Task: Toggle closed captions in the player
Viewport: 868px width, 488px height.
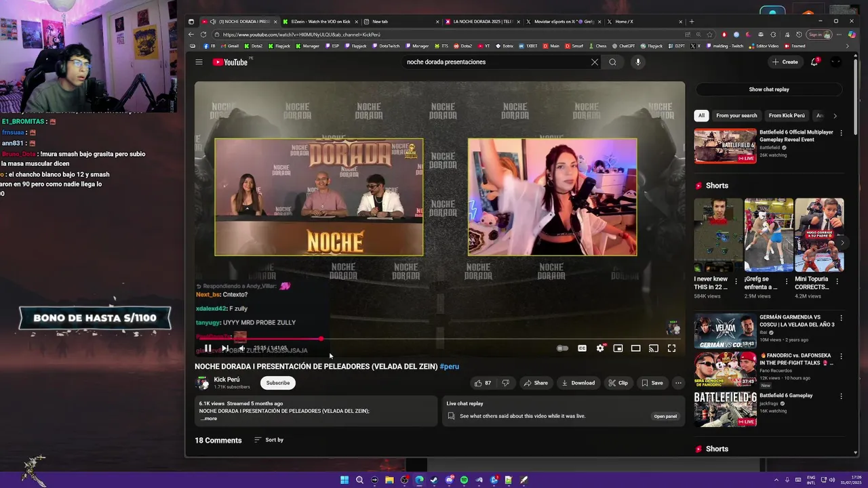Action: (x=582, y=348)
